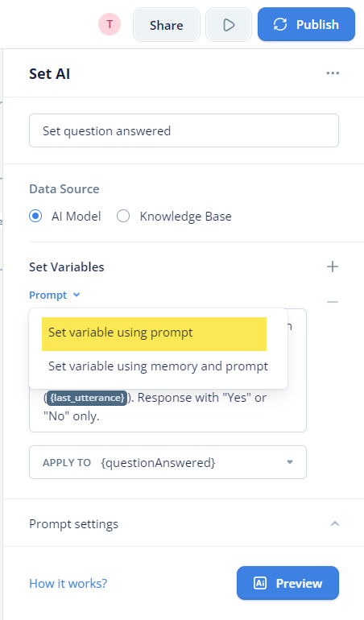364x620 pixels.
Task: Click the Set question answered name field
Action: pos(184,130)
